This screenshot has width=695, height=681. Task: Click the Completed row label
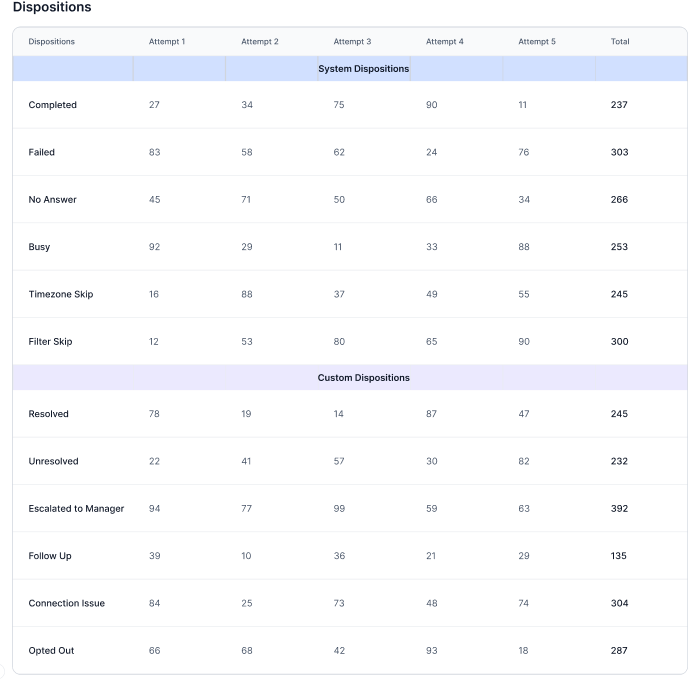tap(53, 105)
